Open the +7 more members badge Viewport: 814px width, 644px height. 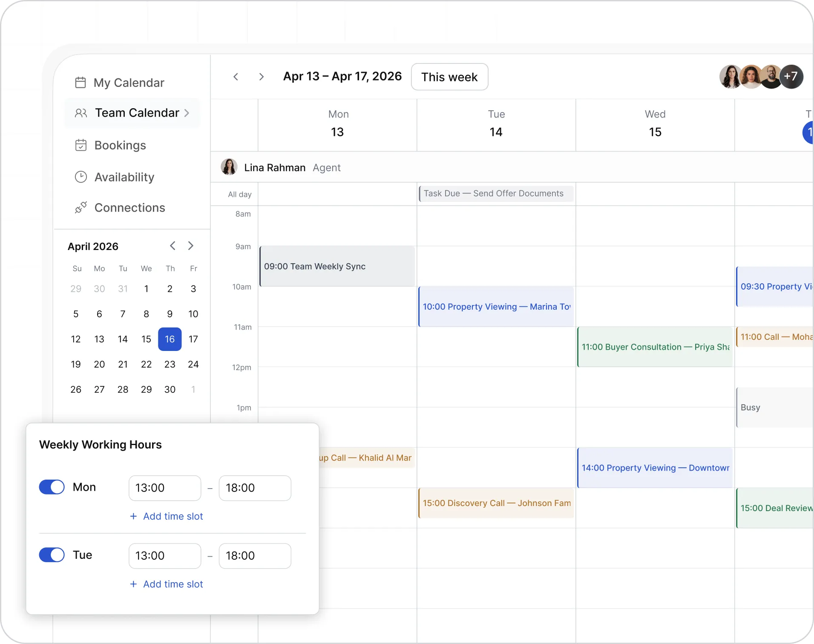(x=791, y=77)
